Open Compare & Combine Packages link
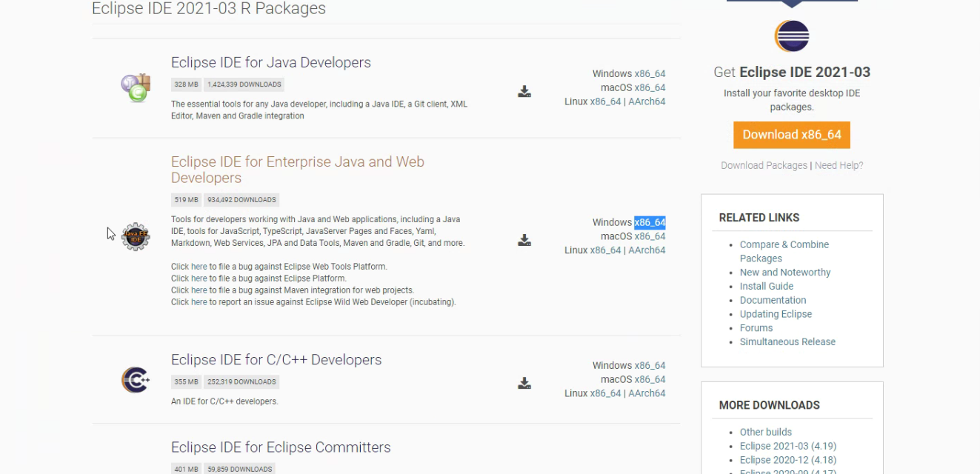Viewport: 980px width, 474px height. tap(784, 251)
